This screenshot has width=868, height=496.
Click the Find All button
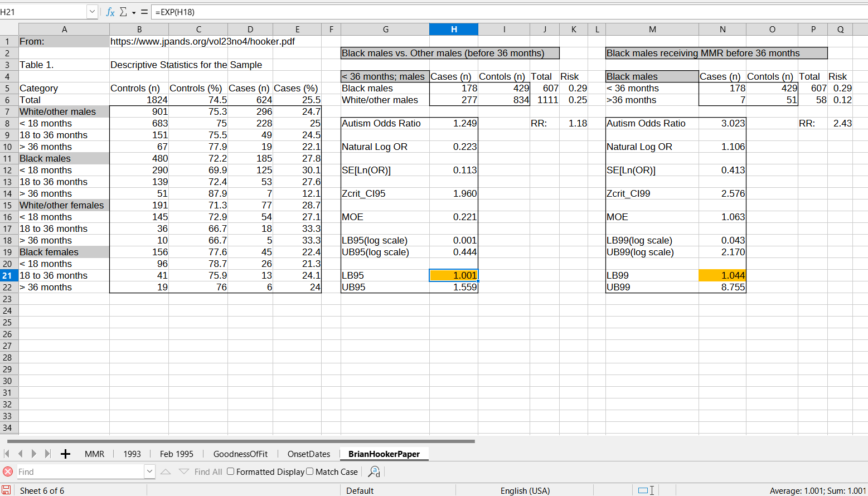(x=208, y=471)
